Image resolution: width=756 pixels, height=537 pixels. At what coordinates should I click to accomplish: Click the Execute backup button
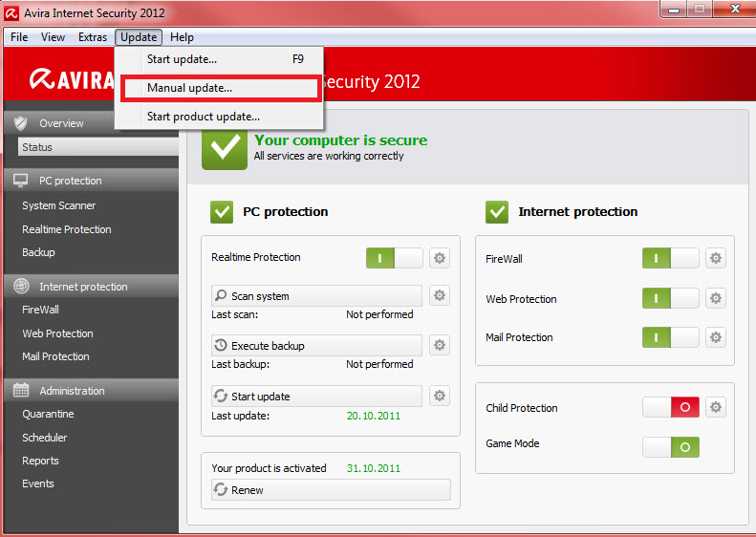pyautogui.click(x=316, y=346)
